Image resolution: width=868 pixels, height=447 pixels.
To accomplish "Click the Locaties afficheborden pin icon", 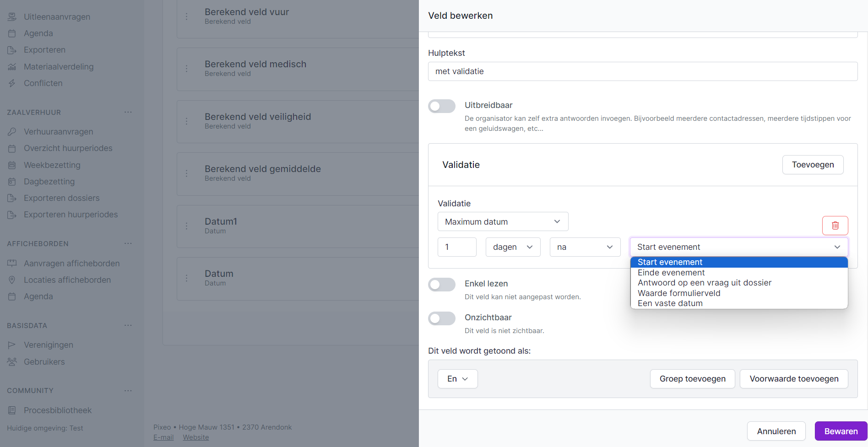I will (12, 280).
